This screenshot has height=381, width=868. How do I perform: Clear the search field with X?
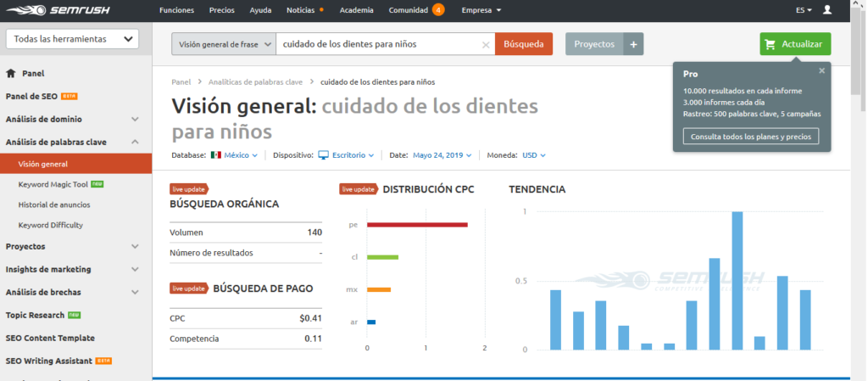(x=486, y=44)
